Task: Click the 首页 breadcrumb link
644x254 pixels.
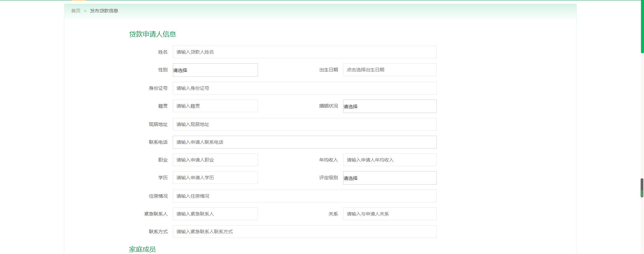Action: click(x=76, y=11)
